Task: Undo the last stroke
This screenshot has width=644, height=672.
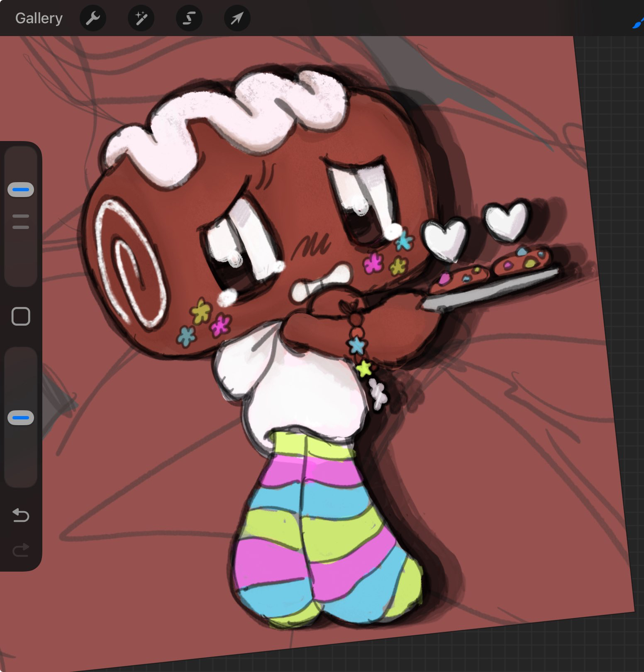Action: (21, 515)
